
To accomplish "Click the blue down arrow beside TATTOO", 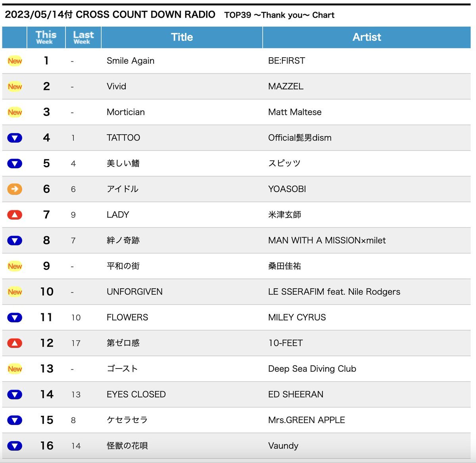I will pyautogui.click(x=15, y=138).
